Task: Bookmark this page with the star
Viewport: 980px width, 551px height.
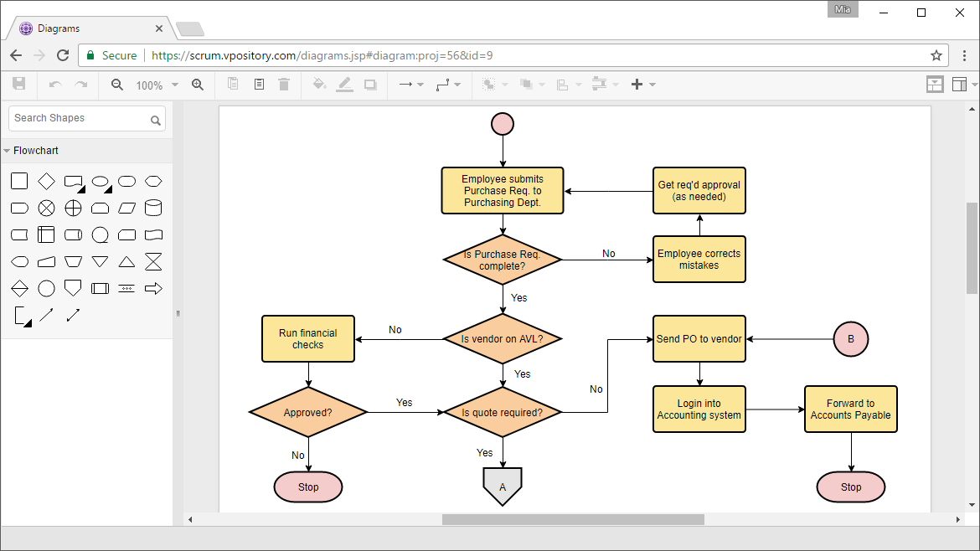Action: [936, 55]
